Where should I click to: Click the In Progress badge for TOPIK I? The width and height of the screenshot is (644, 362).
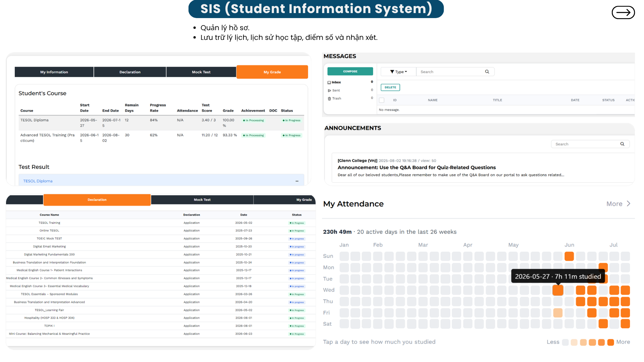tap(297, 326)
